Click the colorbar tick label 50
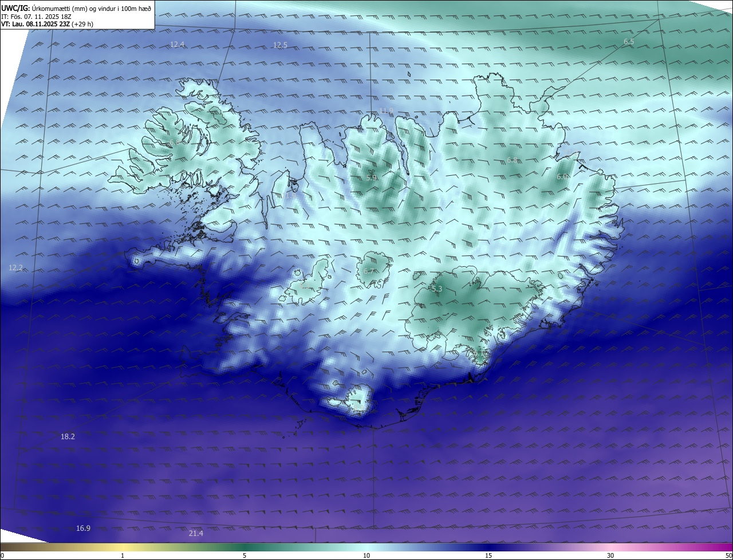Viewport: 733px width, 560px height. point(728,555)
